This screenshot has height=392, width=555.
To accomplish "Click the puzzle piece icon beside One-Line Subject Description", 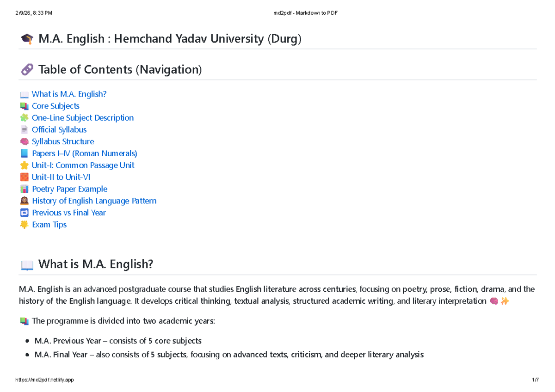I will coord(25,118).
